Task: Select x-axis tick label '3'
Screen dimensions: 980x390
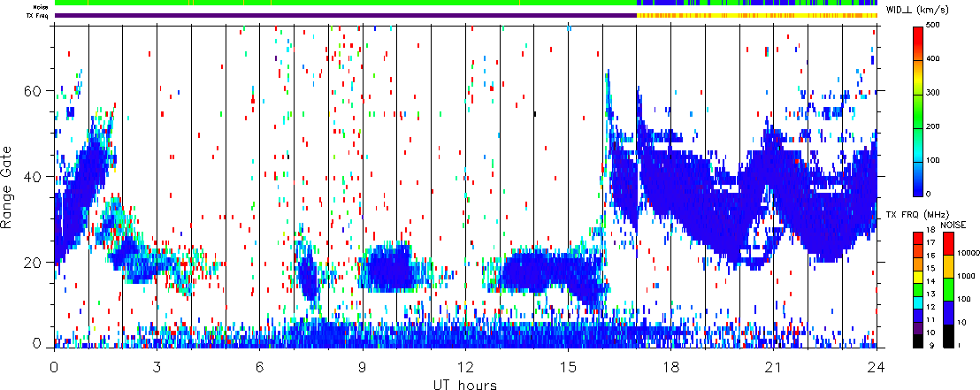Action: click(x=157, y=367)
